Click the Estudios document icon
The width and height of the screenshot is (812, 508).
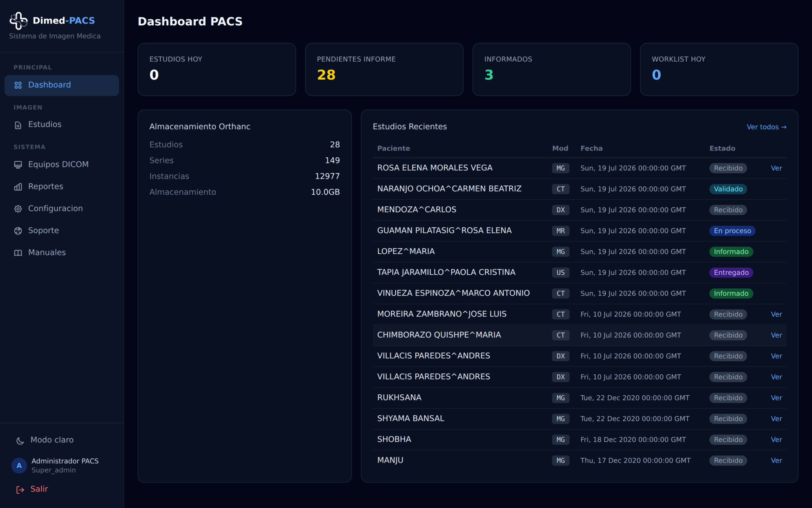click(x=18, y=125)
